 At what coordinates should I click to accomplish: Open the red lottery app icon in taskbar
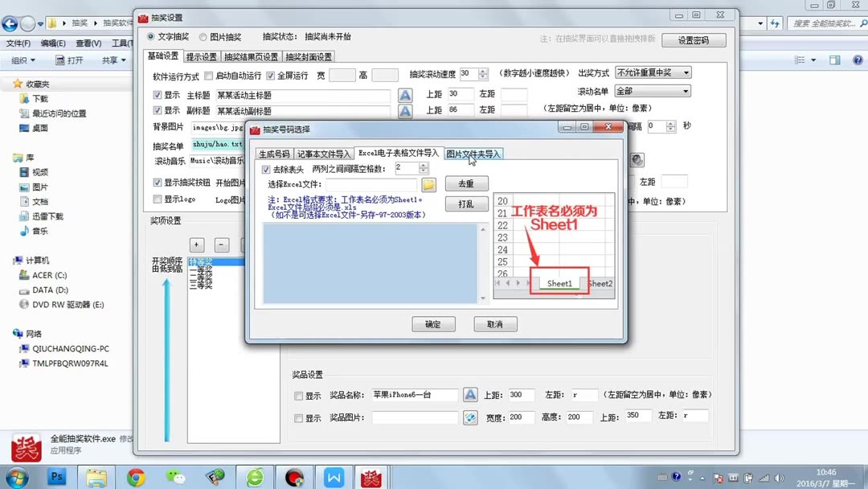tap(371, 476)
